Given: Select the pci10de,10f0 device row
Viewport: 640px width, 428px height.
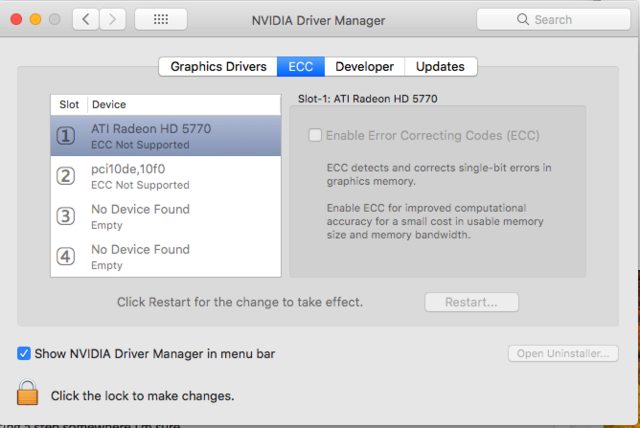Looking at the screenshot, I should pos(180,177).
